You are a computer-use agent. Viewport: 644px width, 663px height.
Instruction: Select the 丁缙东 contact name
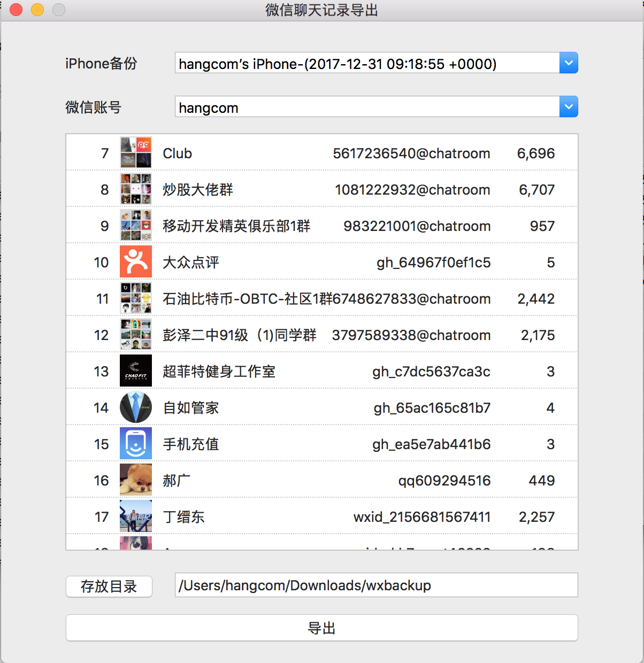point(183,517)
